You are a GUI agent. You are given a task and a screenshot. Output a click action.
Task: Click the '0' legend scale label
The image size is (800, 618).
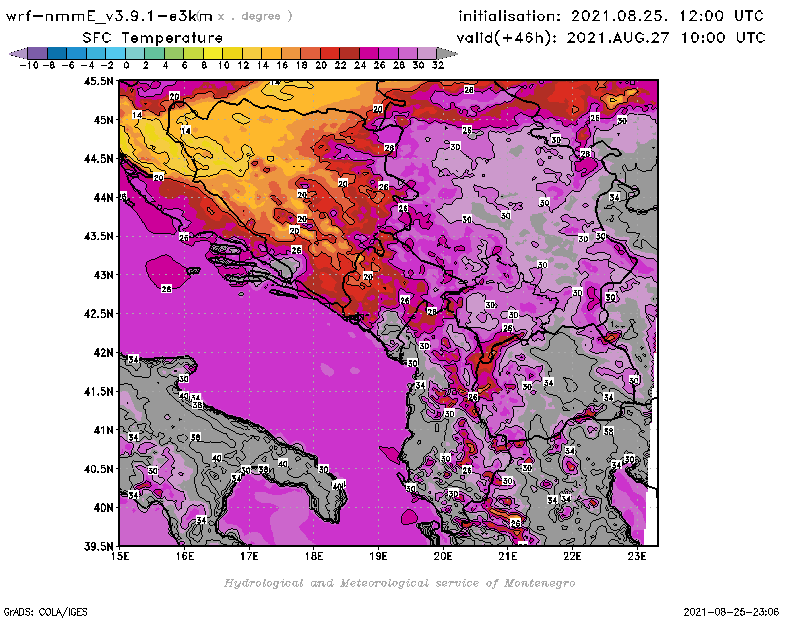(x=126, y=65)
